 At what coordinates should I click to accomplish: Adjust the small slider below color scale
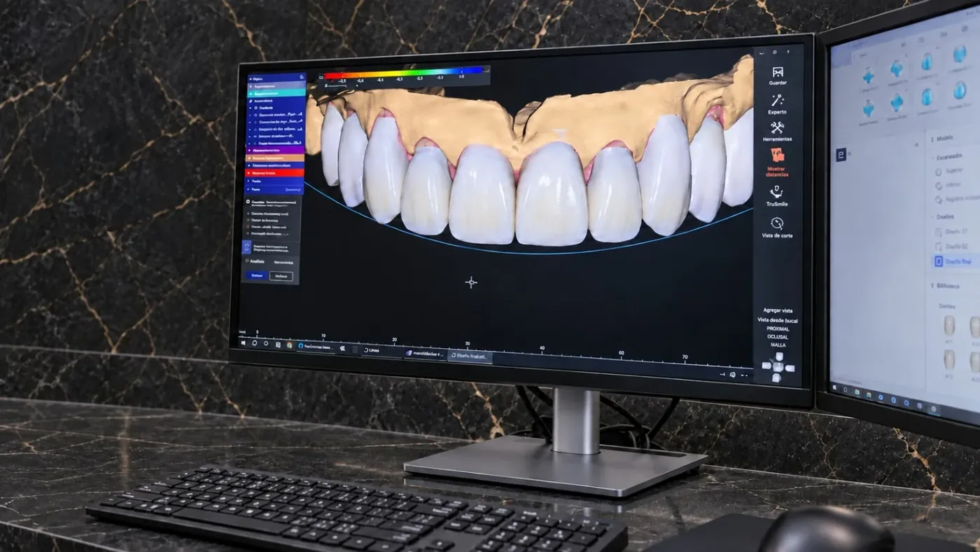point(337,85)
